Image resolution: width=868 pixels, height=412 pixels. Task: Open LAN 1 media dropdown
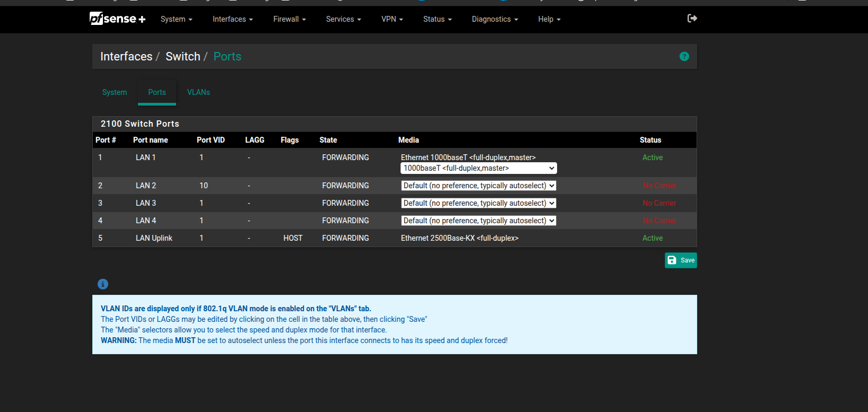[479, 168]
